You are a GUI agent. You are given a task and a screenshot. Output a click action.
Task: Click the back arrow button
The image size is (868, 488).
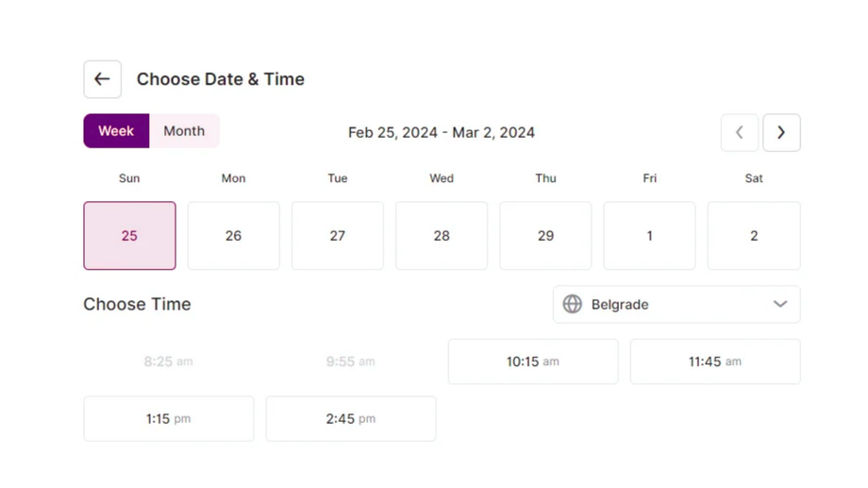click(x=102, y=79)
